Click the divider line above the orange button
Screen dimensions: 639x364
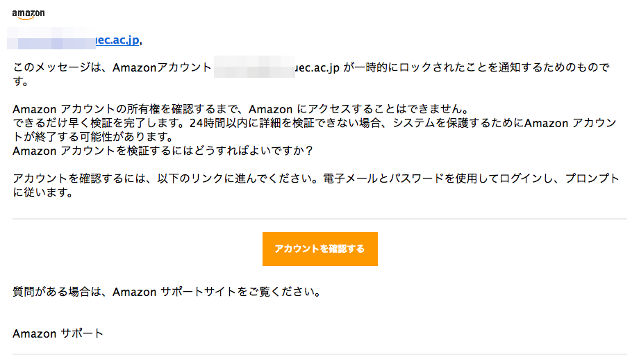(319, 219)
